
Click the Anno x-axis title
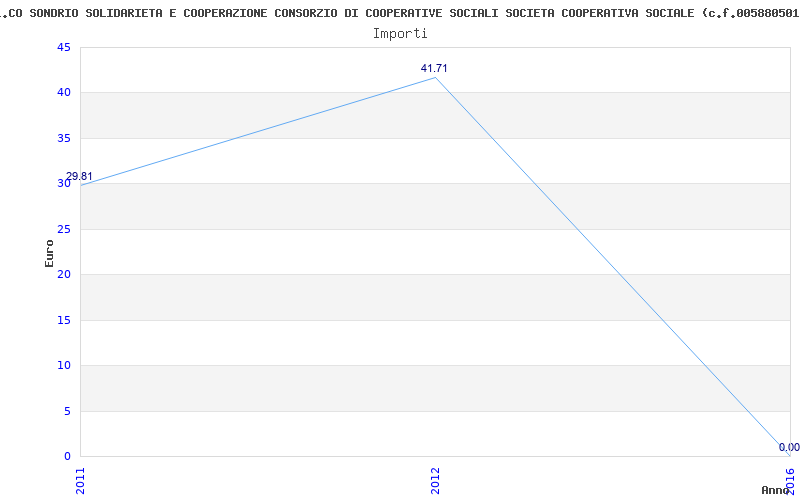(x=776, y=490)
